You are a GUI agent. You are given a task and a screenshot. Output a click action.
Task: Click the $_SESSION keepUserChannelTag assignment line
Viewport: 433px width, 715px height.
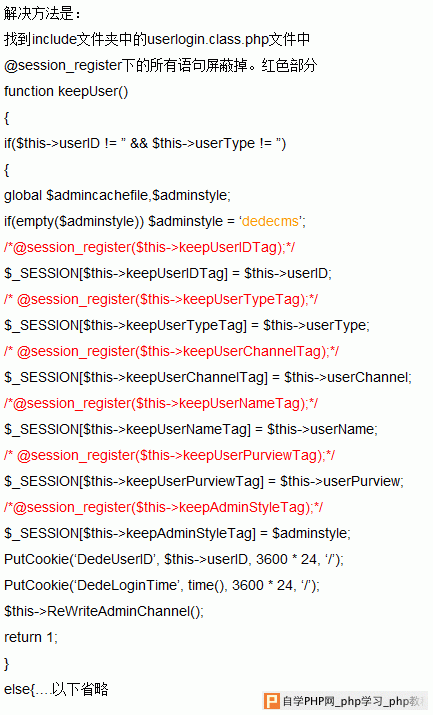208,378
